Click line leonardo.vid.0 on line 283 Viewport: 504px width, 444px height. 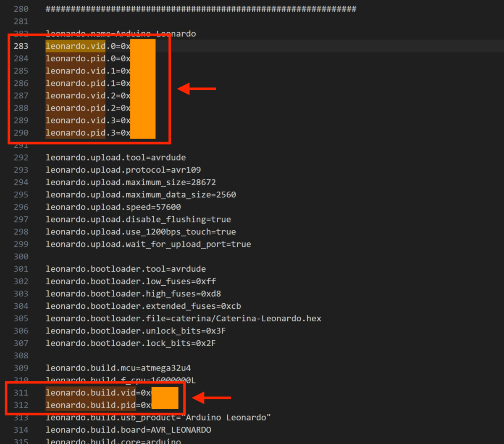coord(88,46)
